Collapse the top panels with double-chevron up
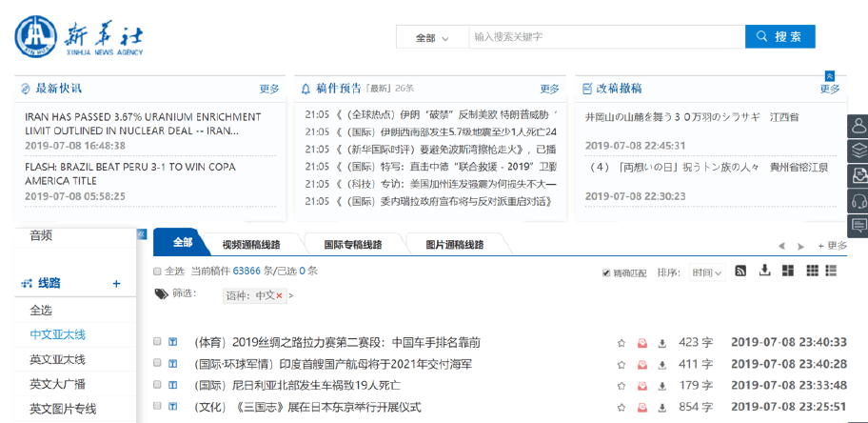 click(830, 75)
